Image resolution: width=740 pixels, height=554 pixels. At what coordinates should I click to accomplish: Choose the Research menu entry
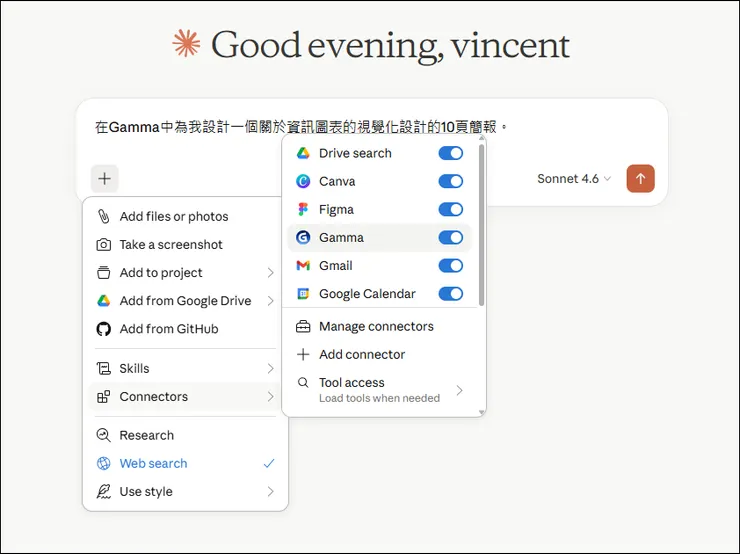pos(185,435)
